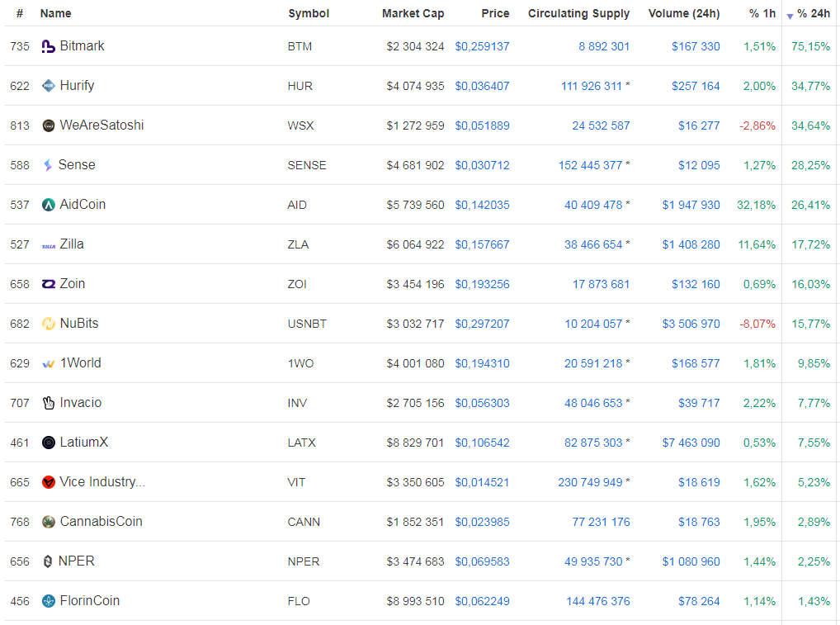Screen dimensions: 840x625
Task: Click the Invacio hand logo icon
Action: pos(48,403)
